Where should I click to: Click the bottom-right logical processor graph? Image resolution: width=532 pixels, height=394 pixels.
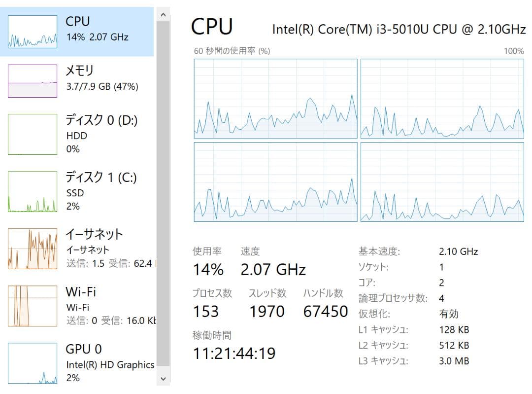tap(442, 182)
